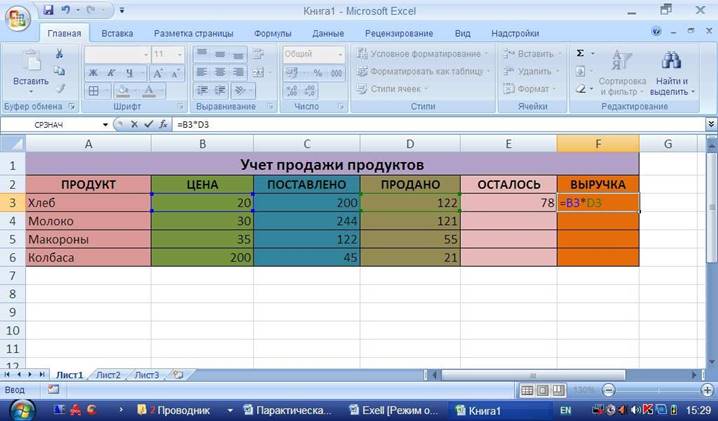Apply font color letter A
Image resolution: width=718 pixels, height=421 pixels.
coord(149,91)
